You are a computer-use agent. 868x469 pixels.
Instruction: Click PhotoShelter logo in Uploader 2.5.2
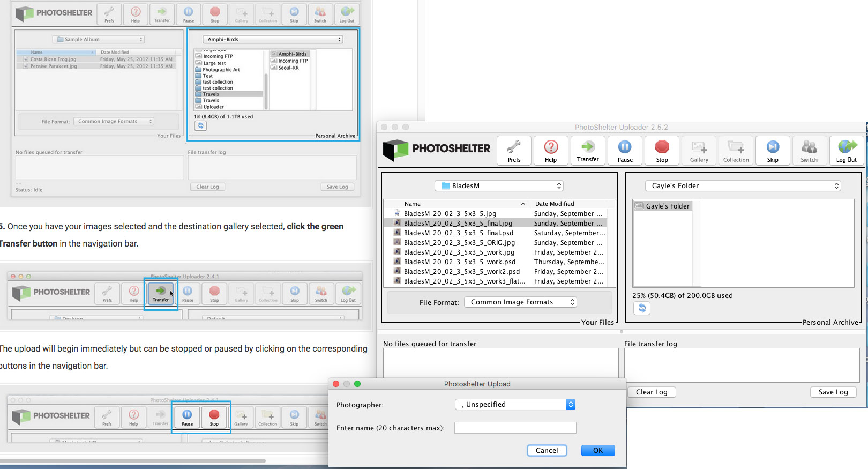pos(437,150)
